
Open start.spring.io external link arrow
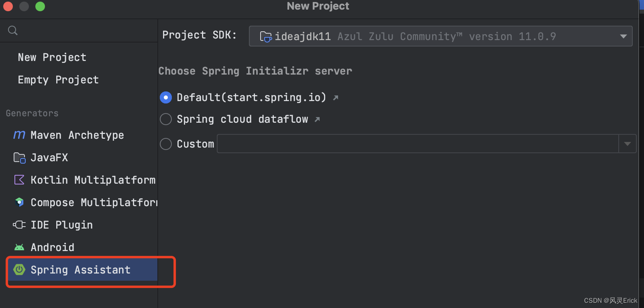pyautogui.click(x=336, y=97)
